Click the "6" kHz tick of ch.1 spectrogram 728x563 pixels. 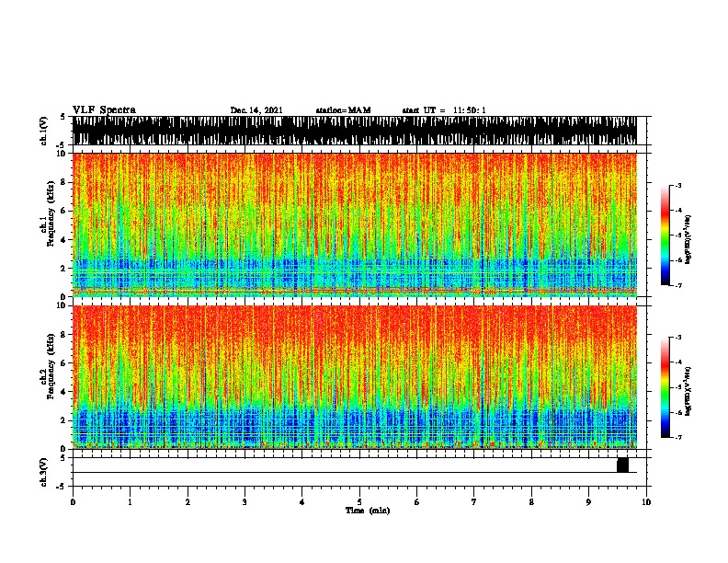pos(64,212)
